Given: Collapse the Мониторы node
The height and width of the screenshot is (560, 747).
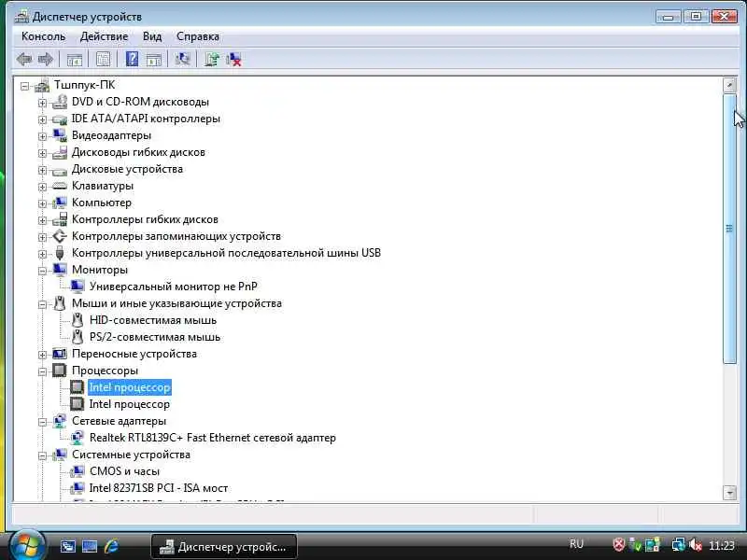Looking at the screenshot, I should coord(42,271).
